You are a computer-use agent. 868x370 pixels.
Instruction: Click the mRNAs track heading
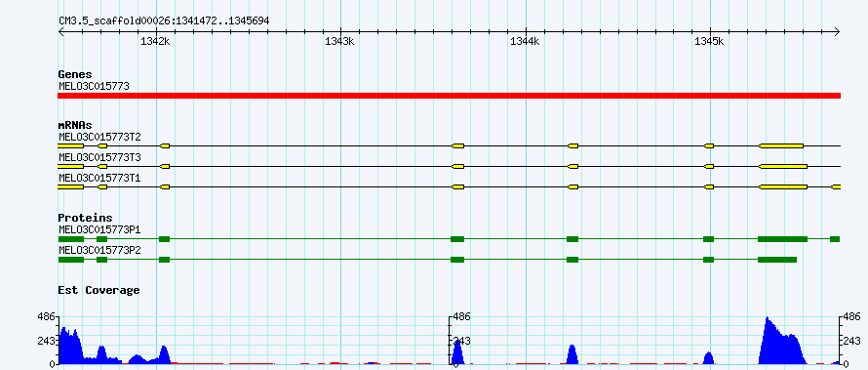click(x=75, y=126)
